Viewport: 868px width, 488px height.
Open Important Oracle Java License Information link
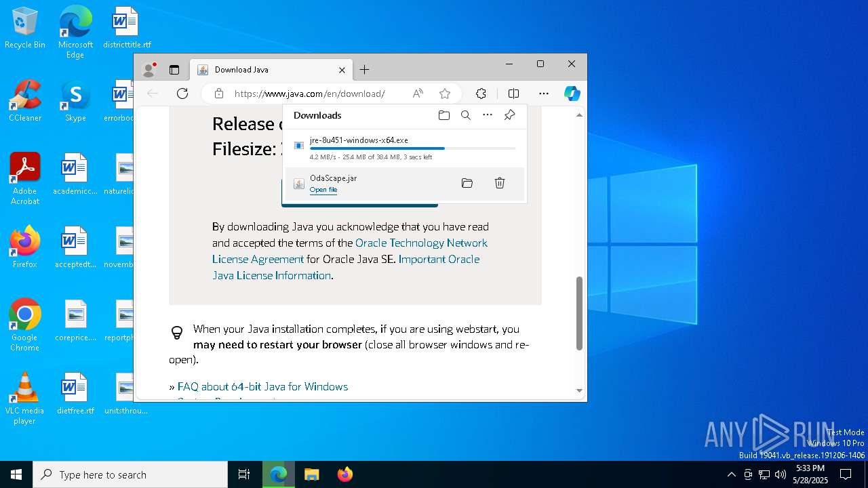346,267
